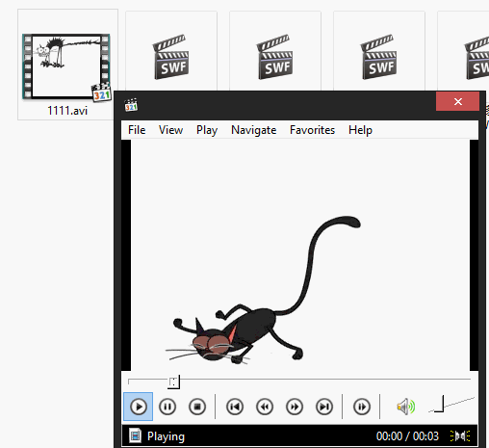
Task: Open the Play menu
Action: click(x=207, y=130)
